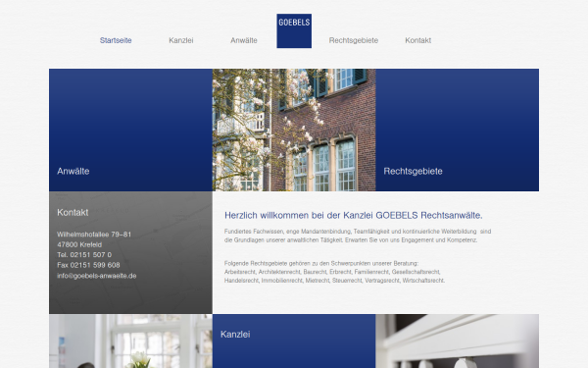Image resolution: width=588 pixels, height=368 pixels.
Task: Click the info@goebels-anwaelte.de email address
Action: [97, 276]
